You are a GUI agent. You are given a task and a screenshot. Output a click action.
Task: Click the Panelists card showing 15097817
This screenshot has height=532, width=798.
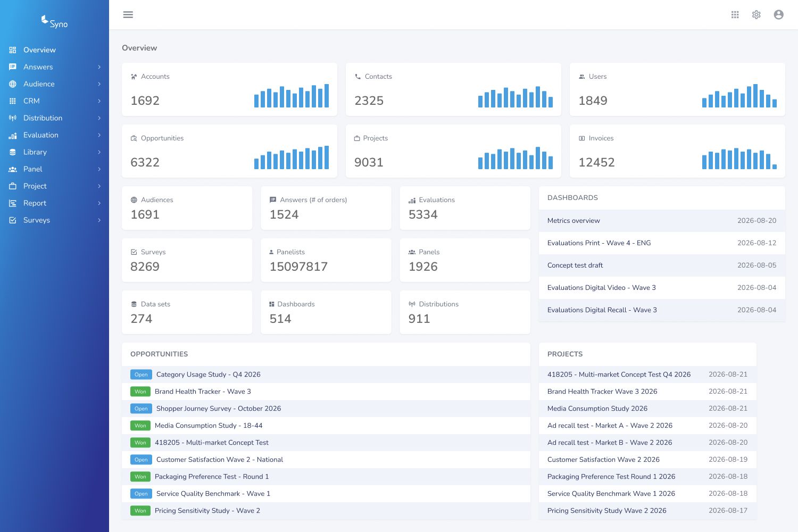pos(326,260)
